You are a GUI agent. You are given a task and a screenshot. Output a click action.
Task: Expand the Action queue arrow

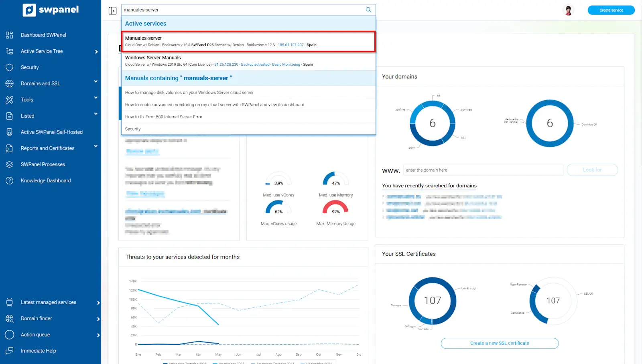[x=98, y=335]
